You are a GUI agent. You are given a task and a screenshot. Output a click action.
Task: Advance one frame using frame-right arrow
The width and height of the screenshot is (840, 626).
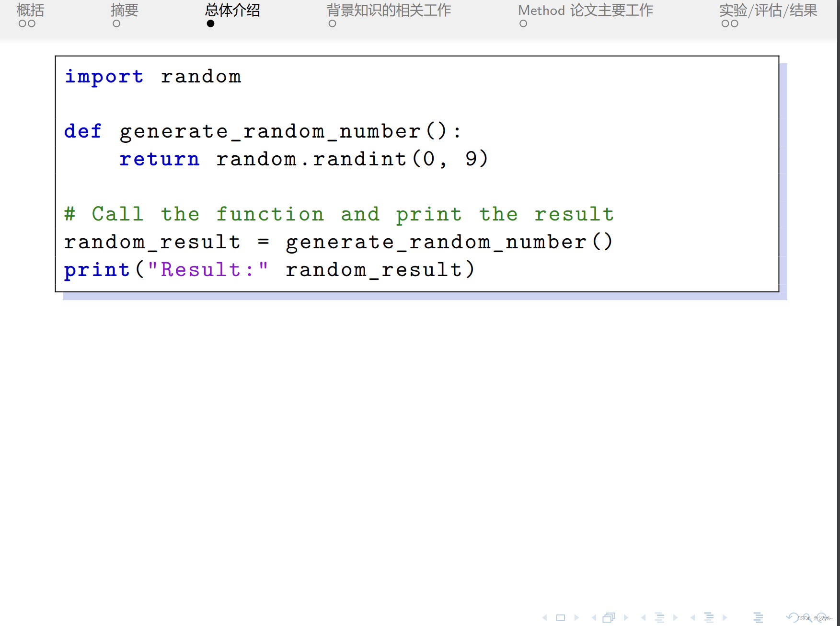(x=626, y=617)
